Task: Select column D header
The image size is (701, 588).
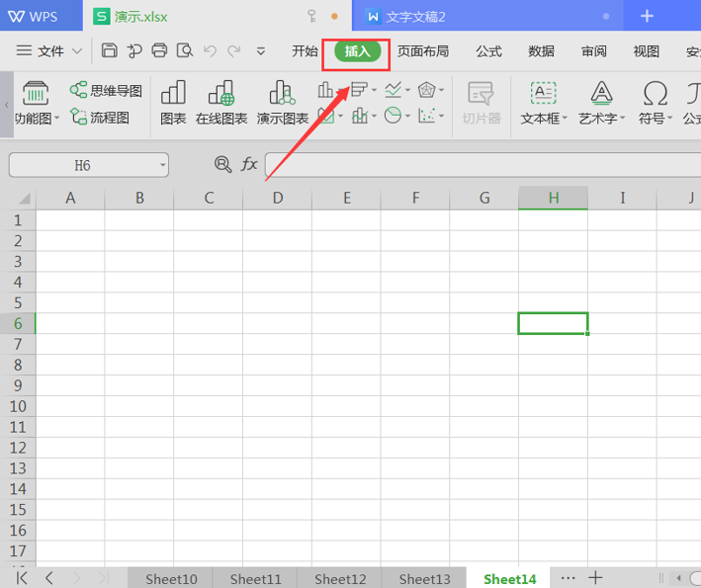Action: (x=277, y=198)
